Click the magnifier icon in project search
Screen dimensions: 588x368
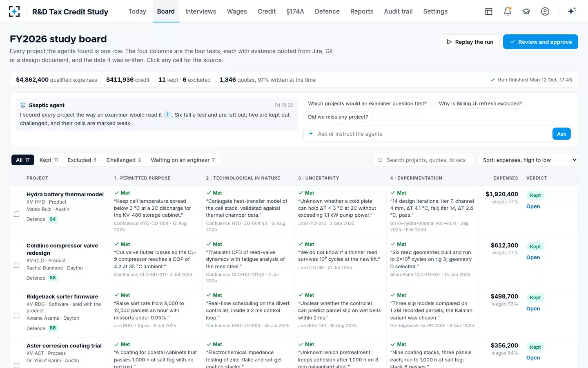pos(380,160)
